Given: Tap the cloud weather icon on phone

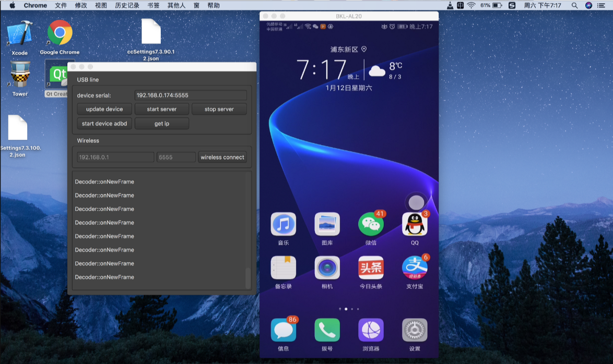Looking at the screenshot, I should (377, 71).
